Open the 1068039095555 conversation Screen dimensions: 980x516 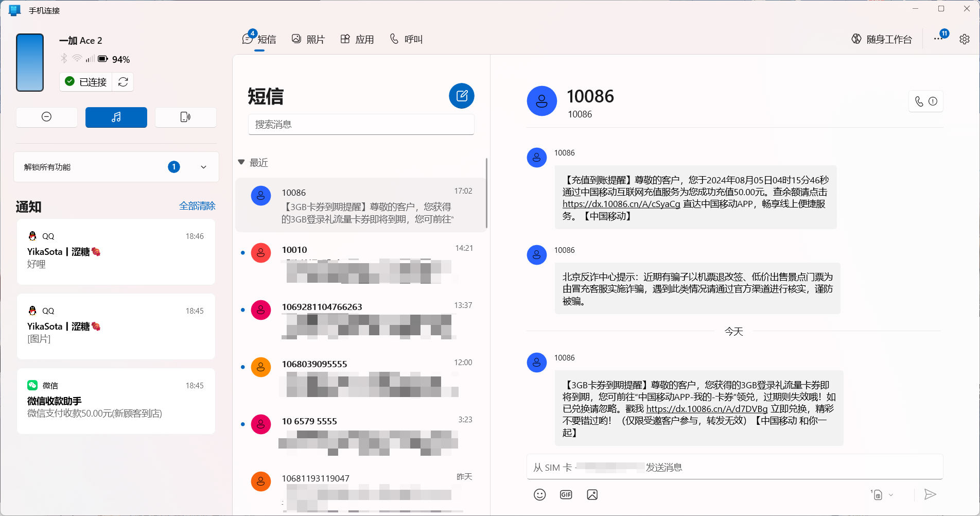click(360, 376)
